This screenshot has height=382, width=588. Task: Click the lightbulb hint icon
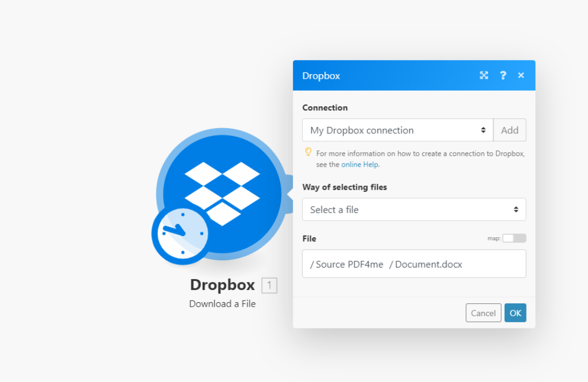[x=308, y=152]
